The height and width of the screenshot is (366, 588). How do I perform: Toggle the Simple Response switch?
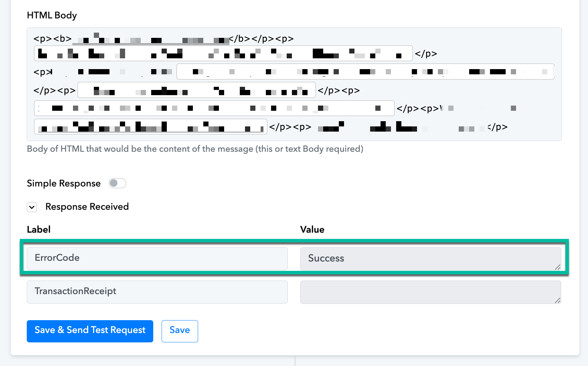point(117,183)
